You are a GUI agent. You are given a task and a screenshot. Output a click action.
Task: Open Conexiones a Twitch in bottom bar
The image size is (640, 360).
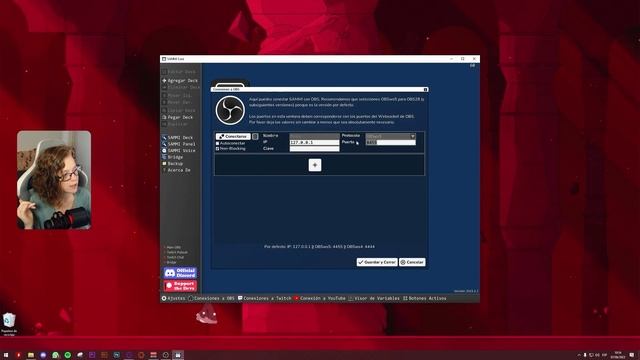pos(264,298)
